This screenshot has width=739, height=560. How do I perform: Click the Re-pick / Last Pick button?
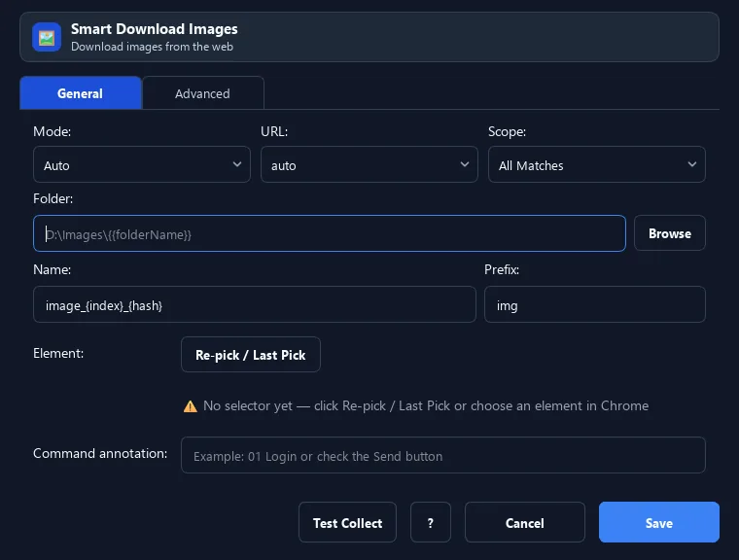click(251, 355)
